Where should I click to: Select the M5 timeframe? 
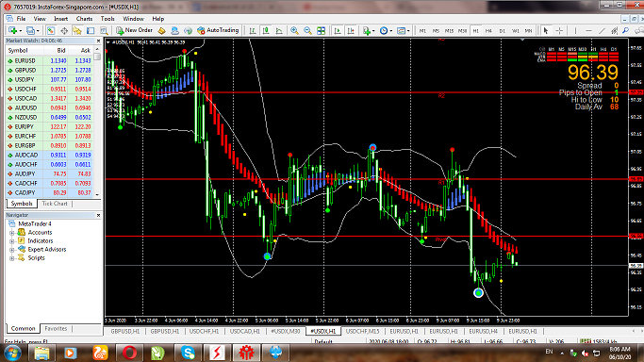436,31
